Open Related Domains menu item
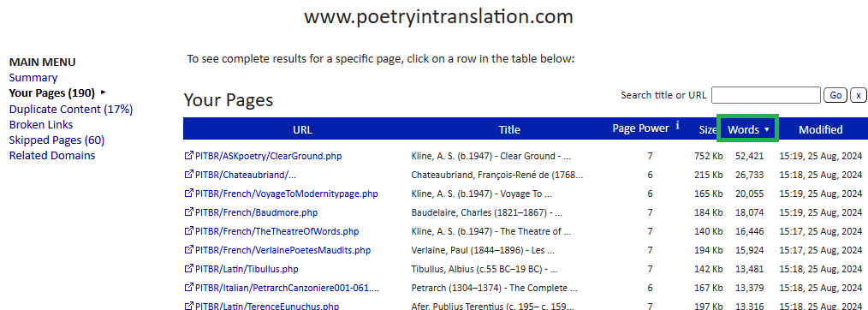This screenshot has height=310, width=868. click(x=52, y=156)
